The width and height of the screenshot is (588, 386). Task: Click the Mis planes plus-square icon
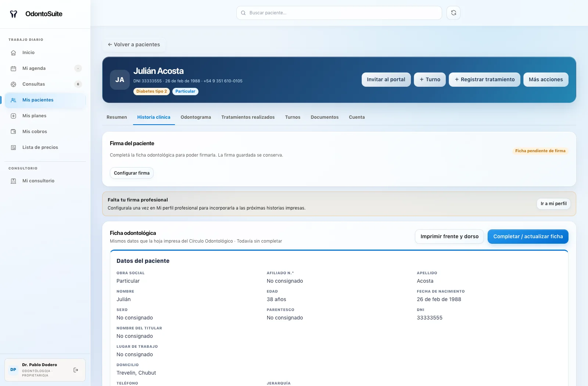[x=14, y=116]
